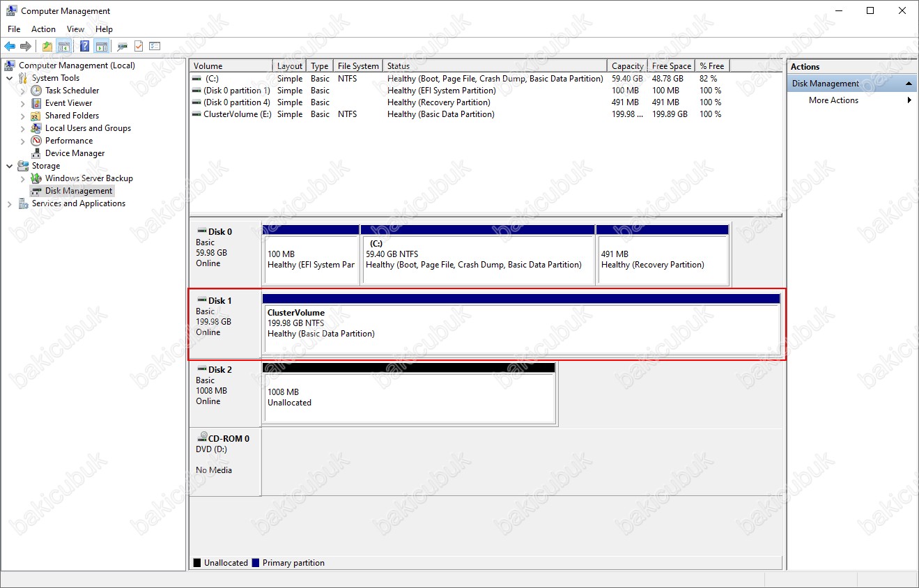The height and width of the screenshot is (588, 919).
Task: Collapse the Disk Management actions section arrow
Action: 909,84
